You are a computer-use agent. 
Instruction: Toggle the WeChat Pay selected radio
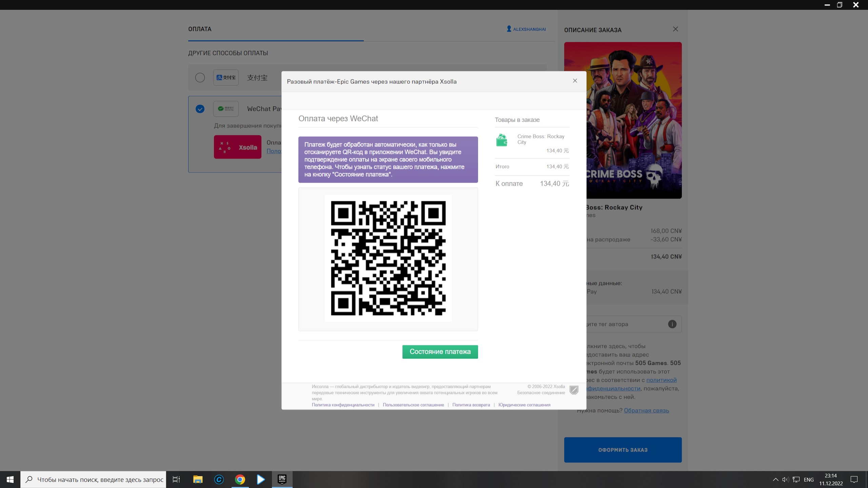coord(200,109)
